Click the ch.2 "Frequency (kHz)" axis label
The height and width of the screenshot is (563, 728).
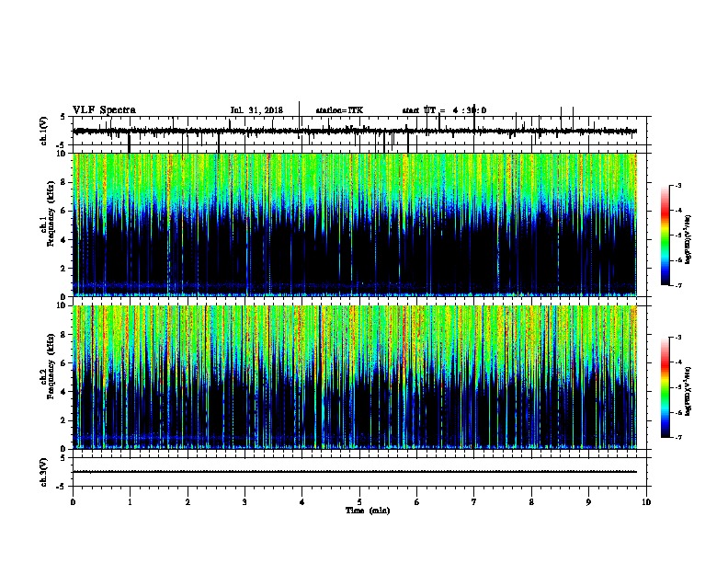tap(51, 366)
